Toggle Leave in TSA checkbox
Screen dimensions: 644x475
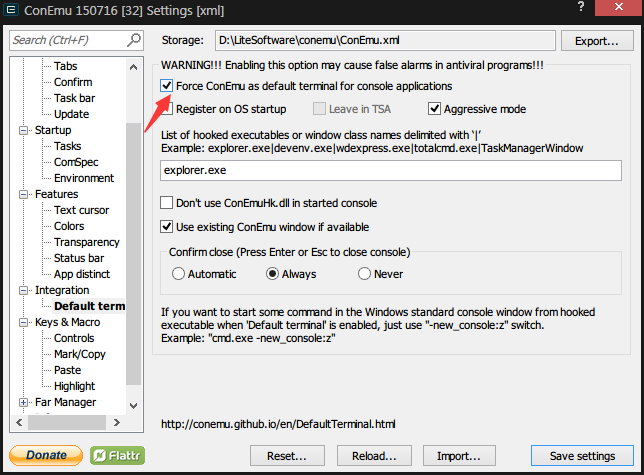point(319,109)
